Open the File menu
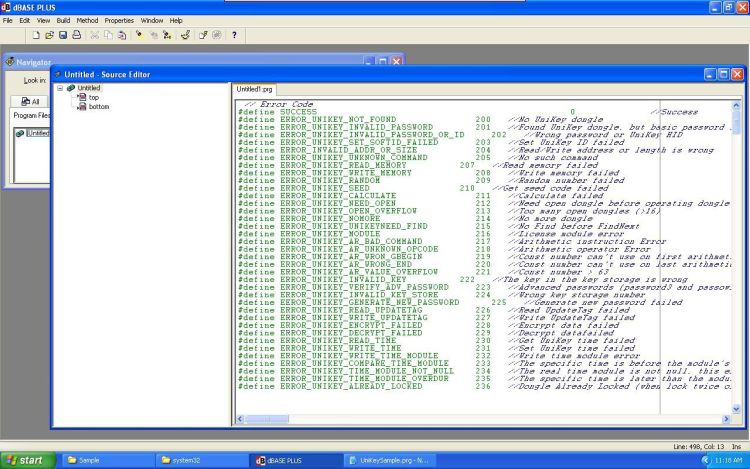 8,21
